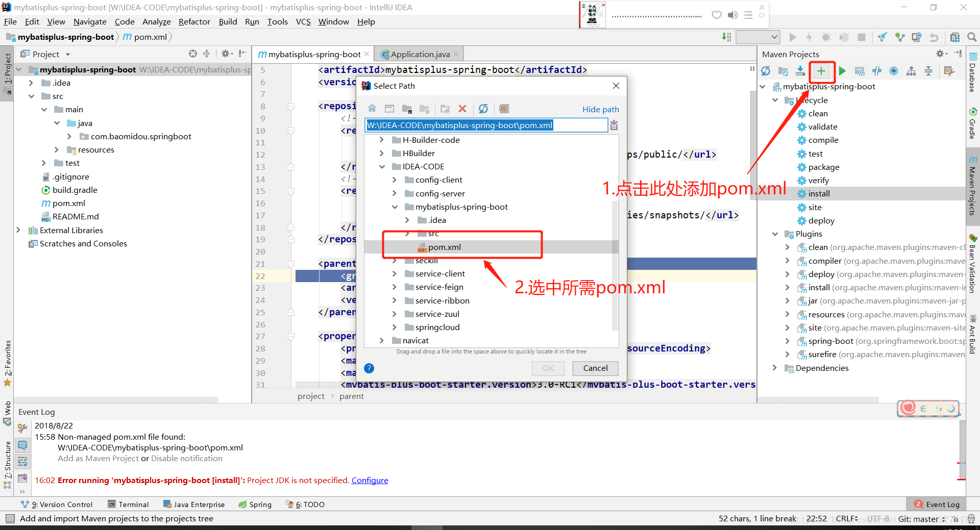Open Navigate menu
Viewport: 980px width, 530px height.
click(90, 21)
